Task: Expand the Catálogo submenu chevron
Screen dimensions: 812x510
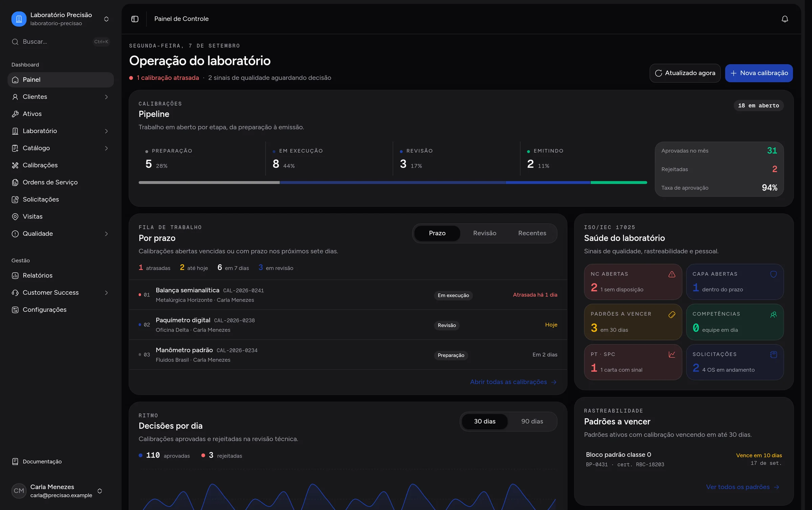Action: pos(106,148)
